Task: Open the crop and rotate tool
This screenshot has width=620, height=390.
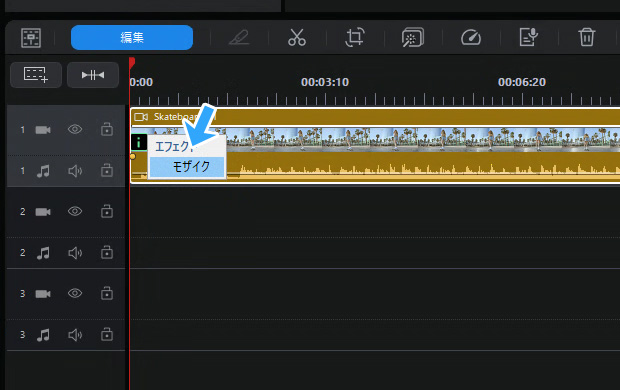Action: click(x=354, y=38)
